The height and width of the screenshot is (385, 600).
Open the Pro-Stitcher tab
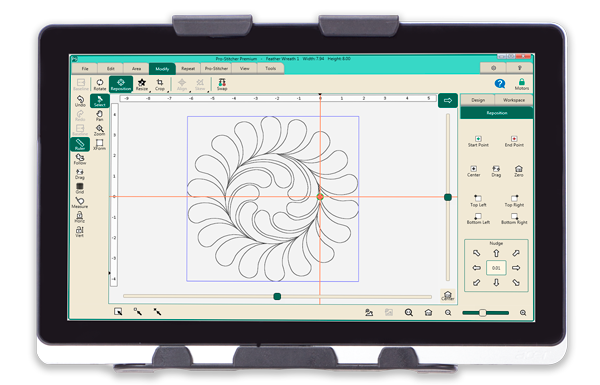click(217, 69)
